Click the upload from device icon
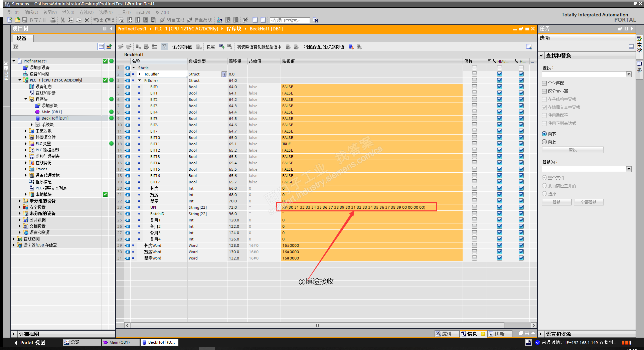Viewport: 644px width, 350px height. tap(137, 20)
